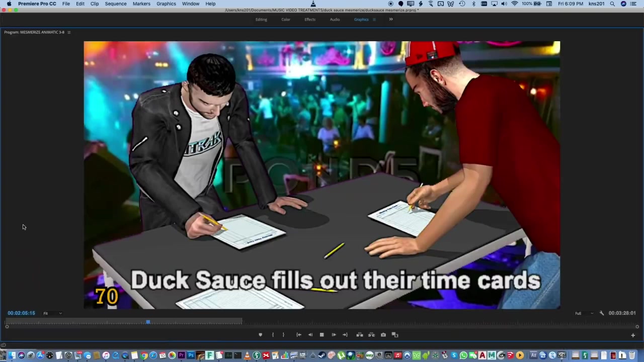Select the Graphics workspace tab
This screenshot has height=362, width=644.
tap(361, 20)
